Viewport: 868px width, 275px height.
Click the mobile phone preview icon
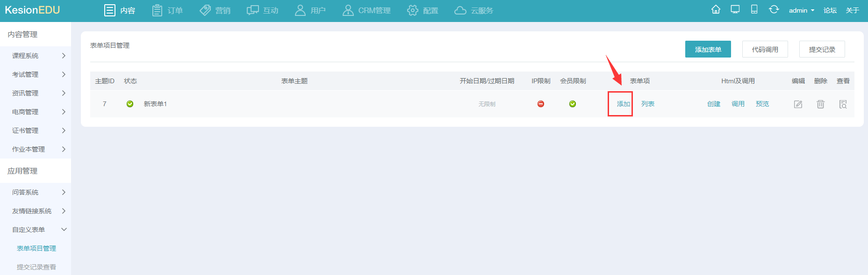click(754, 10)
